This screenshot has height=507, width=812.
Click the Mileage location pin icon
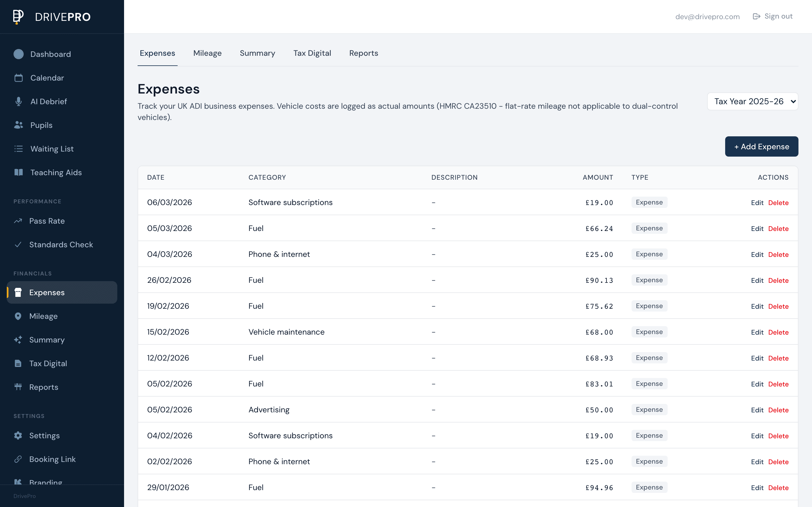click(18, 316)
